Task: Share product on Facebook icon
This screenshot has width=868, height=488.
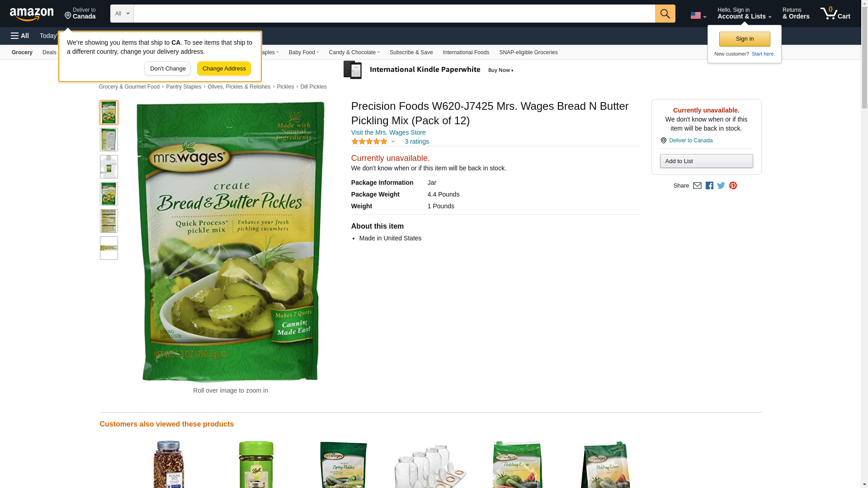Action: click(x=709, y=186)
